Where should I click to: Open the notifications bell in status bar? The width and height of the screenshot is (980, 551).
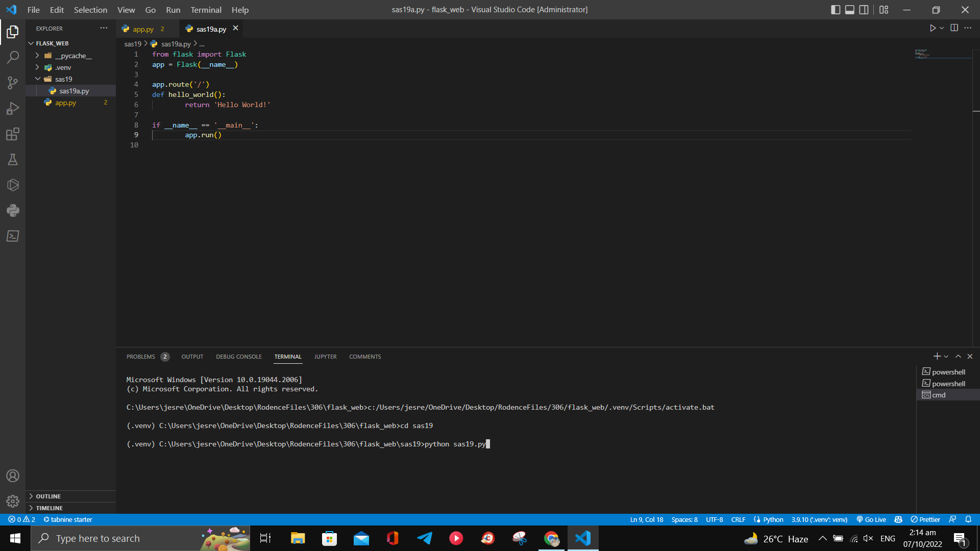click(969, 519)
